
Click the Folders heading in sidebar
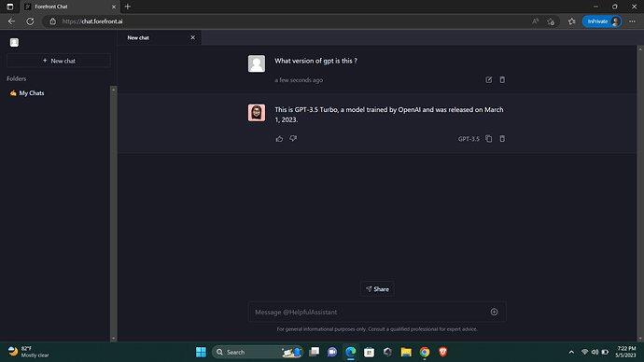click(x=17, y=78)
